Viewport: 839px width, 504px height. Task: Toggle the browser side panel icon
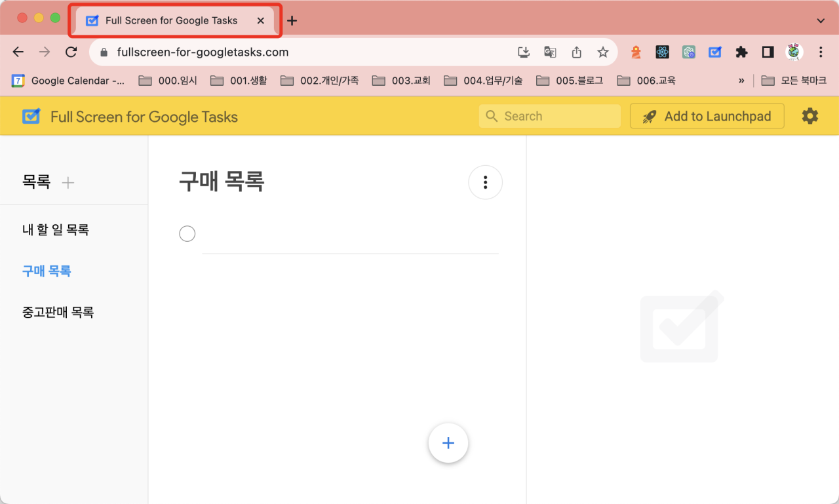point(768,52)
